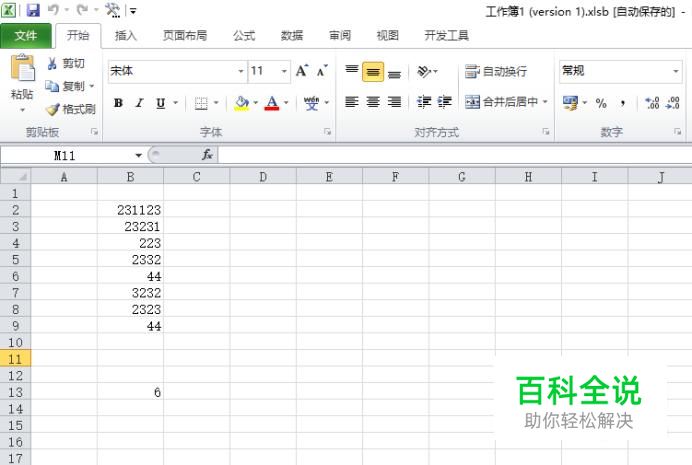Image resolution: width=692 pixels, height=465 pixels.
Task: Switch to the 插入 tab
Action: [x=126, y=35]
